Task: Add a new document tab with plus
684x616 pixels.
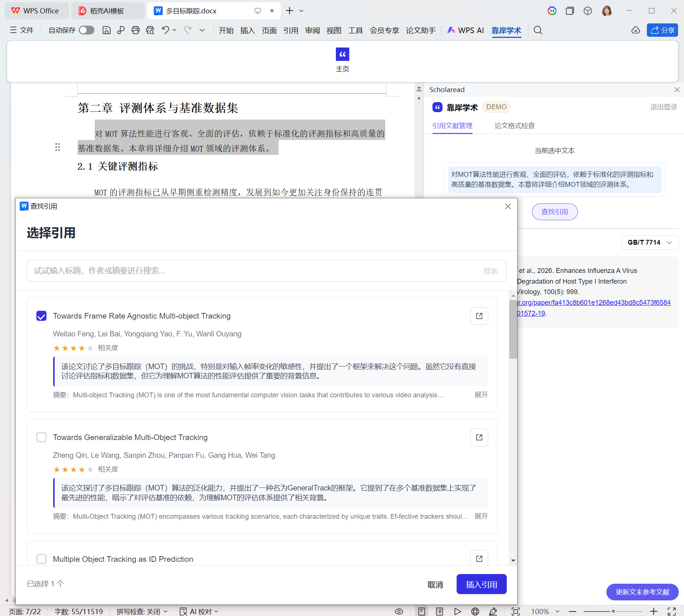Action: [289, 11]
